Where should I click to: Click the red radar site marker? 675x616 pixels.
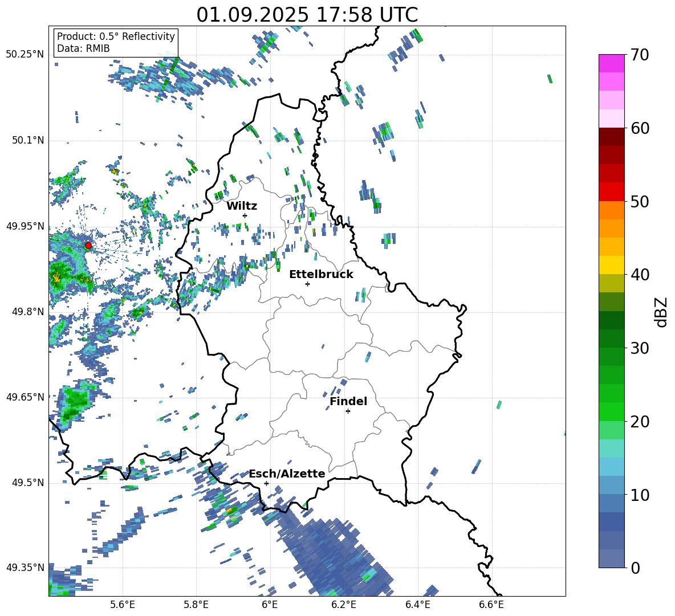(x=88, y=246)
